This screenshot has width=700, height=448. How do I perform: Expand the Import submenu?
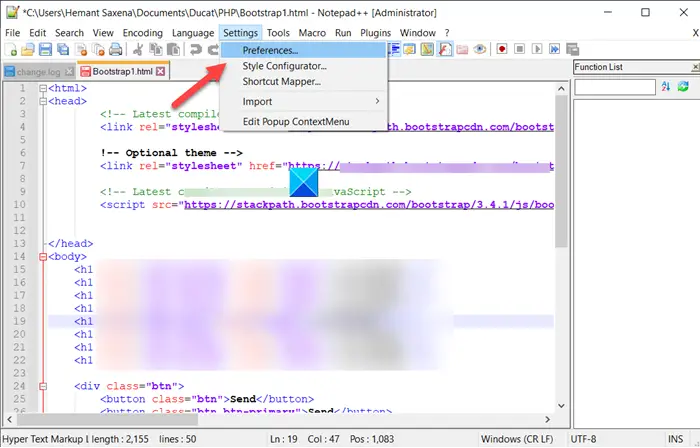304,102
